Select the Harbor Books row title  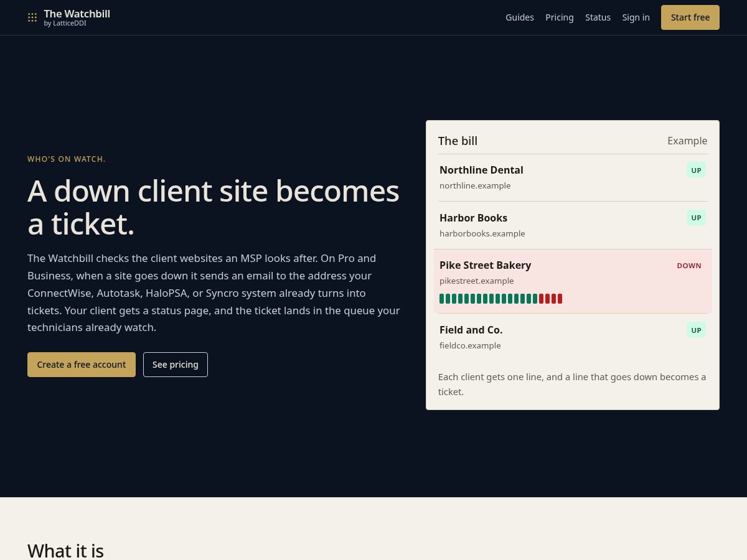tap(473, 218)
